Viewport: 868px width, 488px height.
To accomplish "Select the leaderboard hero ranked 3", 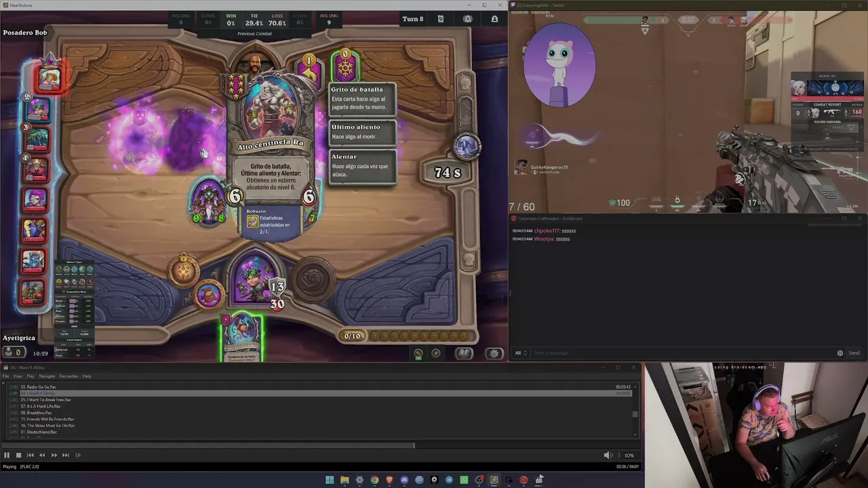I will pos(37,140).
